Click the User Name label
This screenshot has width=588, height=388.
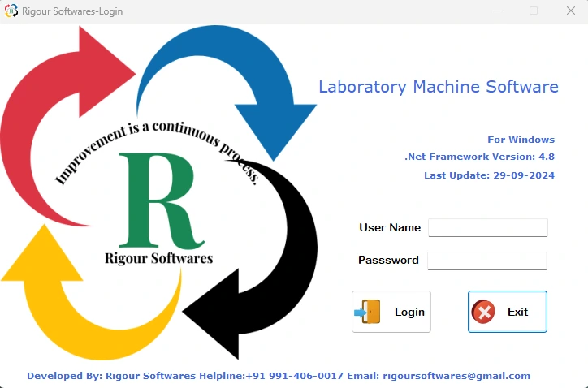tap(390, 227)
